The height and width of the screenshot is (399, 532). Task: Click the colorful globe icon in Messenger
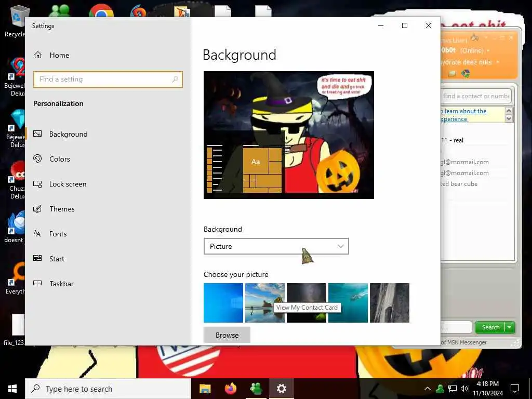click(465, 73)
